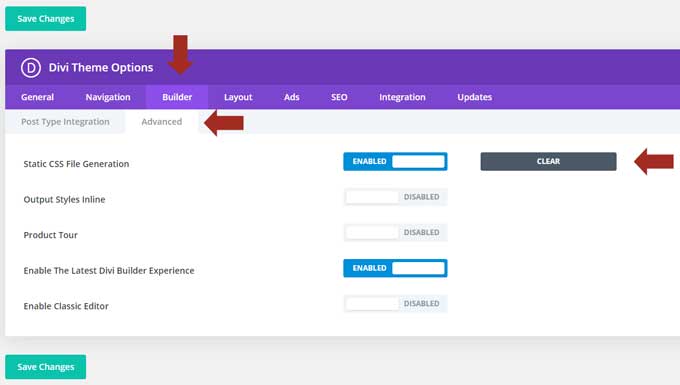Image resolution: width=680 pixels, height=385 pixels.
Task: Click Enable The Latest Divi Builder Experience label
Action: (109, 271)
